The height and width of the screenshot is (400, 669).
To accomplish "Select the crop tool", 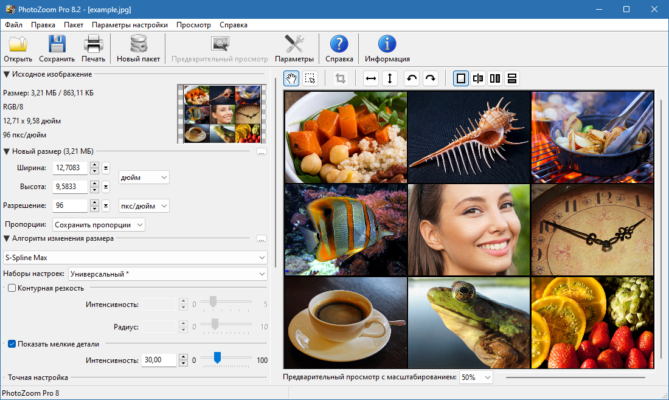I will point(340,78).
